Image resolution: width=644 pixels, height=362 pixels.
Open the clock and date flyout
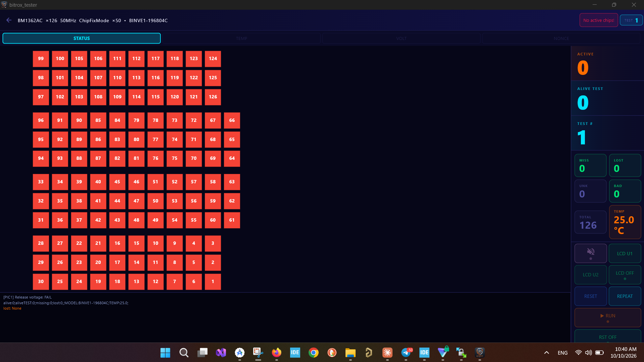[x=624, y=353]
